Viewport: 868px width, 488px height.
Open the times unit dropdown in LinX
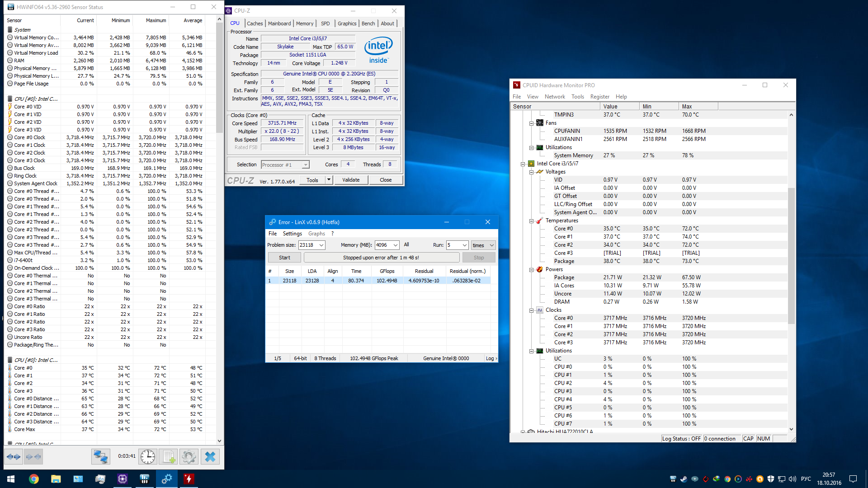pyautogui.click(x=483, y=245)
